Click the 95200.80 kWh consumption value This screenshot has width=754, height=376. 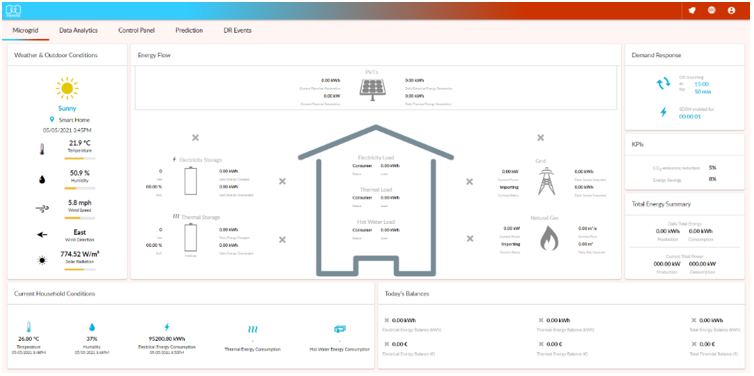tap(167, 338)
